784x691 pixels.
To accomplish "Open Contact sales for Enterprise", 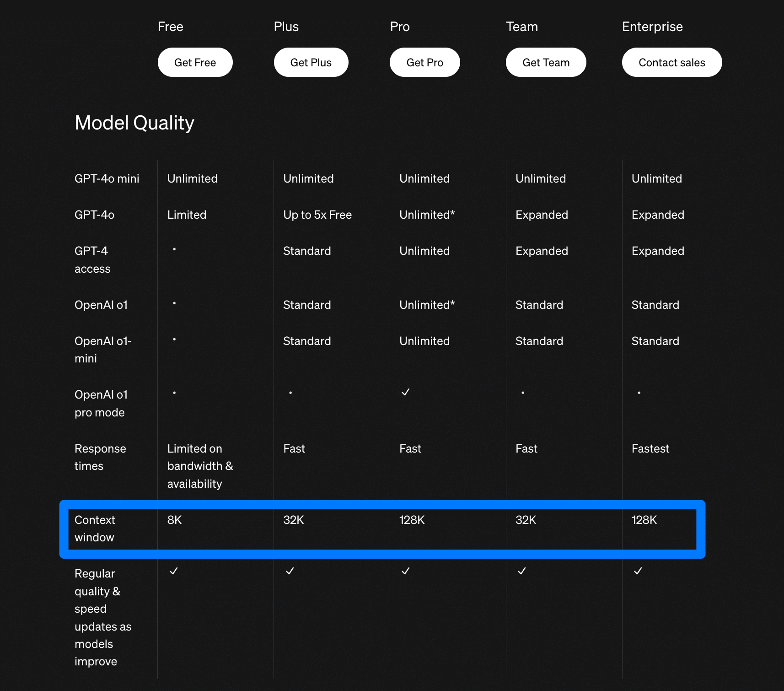I will tap(671, 62).
